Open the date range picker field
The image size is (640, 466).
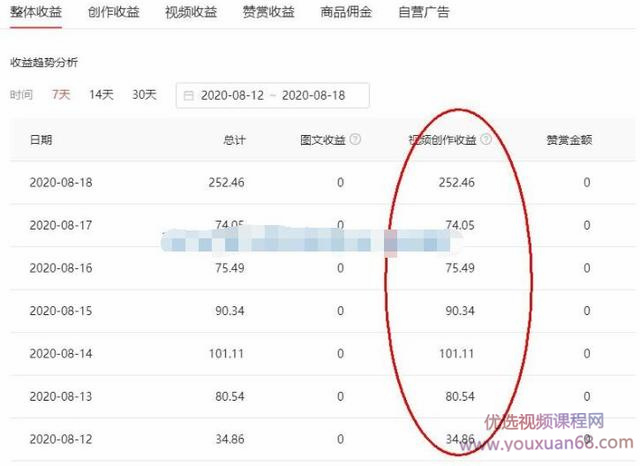273,95
